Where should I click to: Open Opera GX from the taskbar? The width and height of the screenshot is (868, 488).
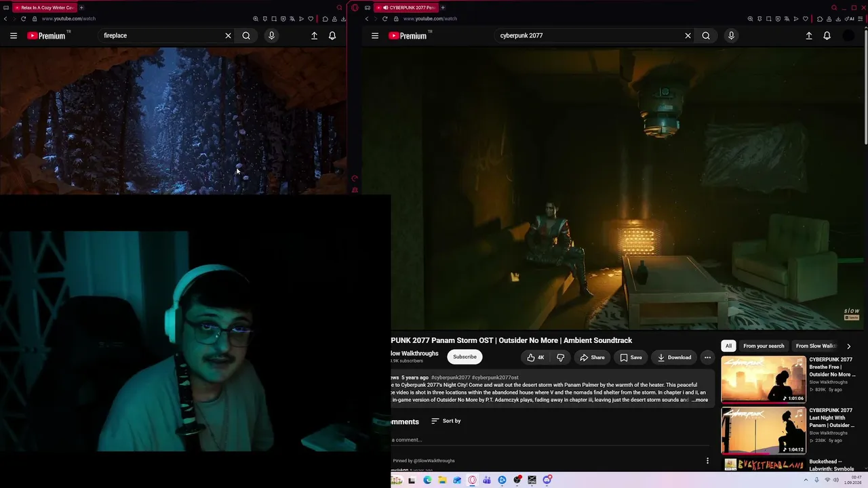[473, 481]
